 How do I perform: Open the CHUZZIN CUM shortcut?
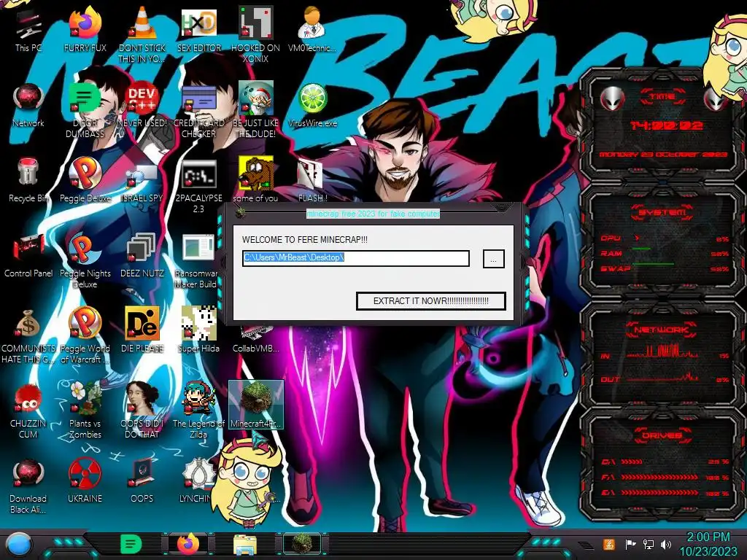28,410
